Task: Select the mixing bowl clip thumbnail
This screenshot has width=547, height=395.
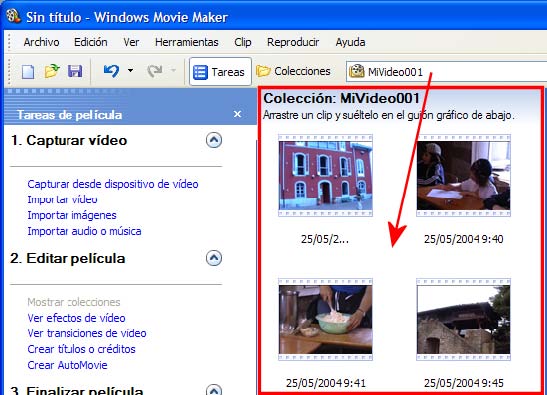Action: click(x=325, y=319)
